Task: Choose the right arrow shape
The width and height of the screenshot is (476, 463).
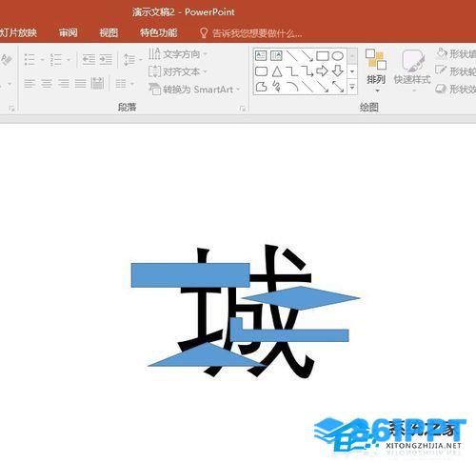Action: [x=322, y=70]
